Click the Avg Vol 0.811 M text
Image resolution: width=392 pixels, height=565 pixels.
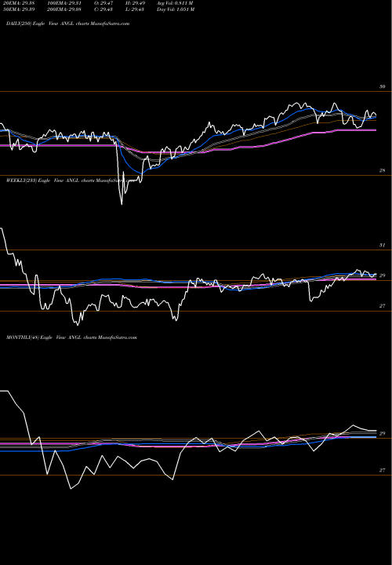(175, 3)
